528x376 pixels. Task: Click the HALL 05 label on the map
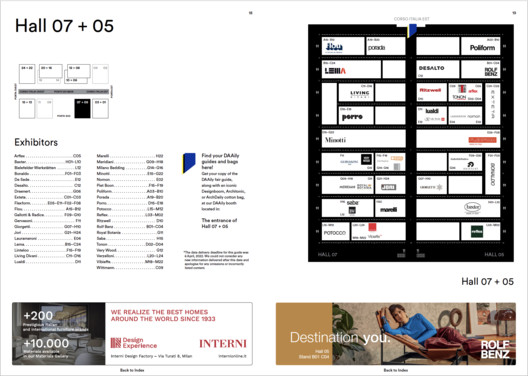coord(494,254)
